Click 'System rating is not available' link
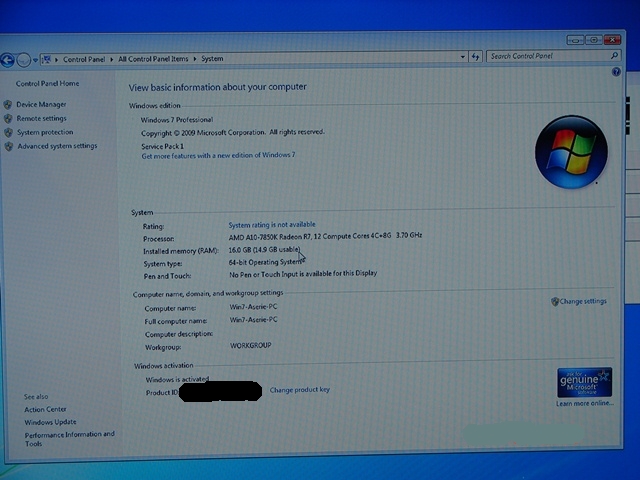 click(271, 225)
